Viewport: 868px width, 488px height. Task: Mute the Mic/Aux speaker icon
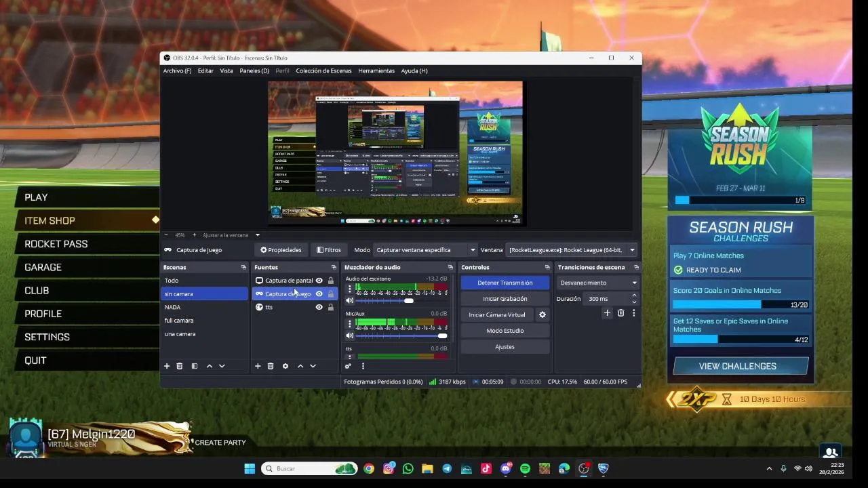350,335
